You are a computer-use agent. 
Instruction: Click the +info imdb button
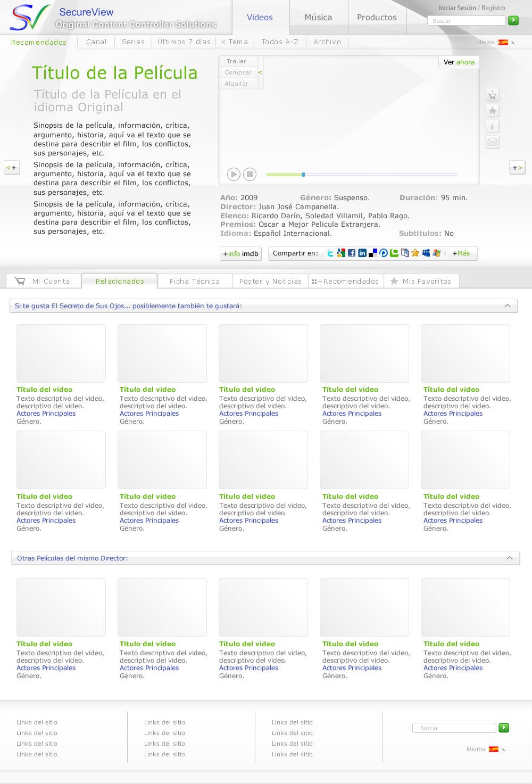coord(241,254)
